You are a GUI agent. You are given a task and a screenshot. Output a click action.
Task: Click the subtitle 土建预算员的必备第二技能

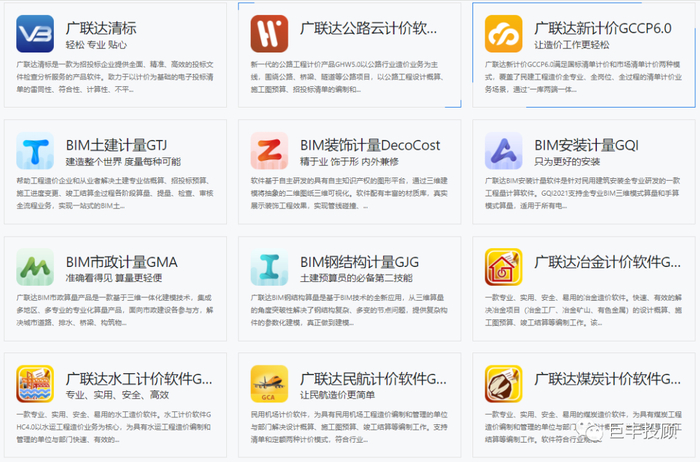point(356,278)
